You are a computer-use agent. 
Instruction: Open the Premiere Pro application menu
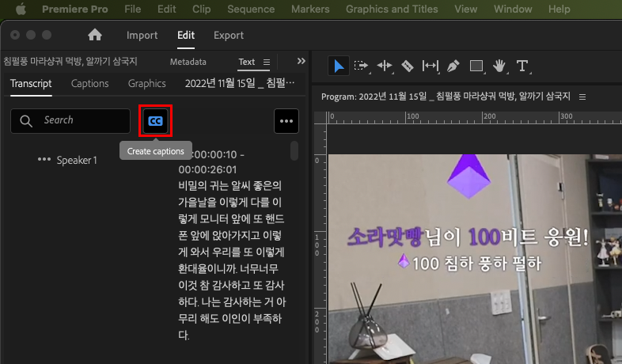click(x=75, y=9)
